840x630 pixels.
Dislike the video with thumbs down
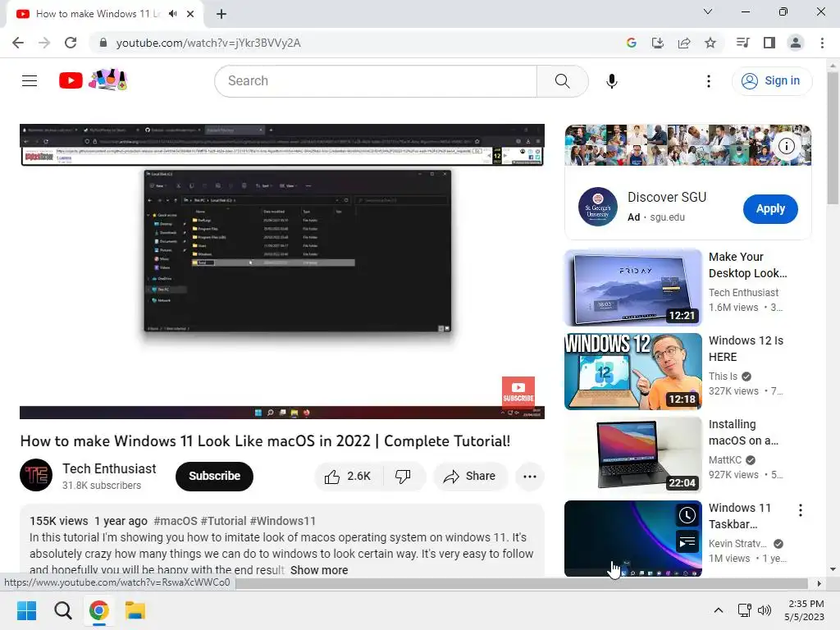pos(403,477)
